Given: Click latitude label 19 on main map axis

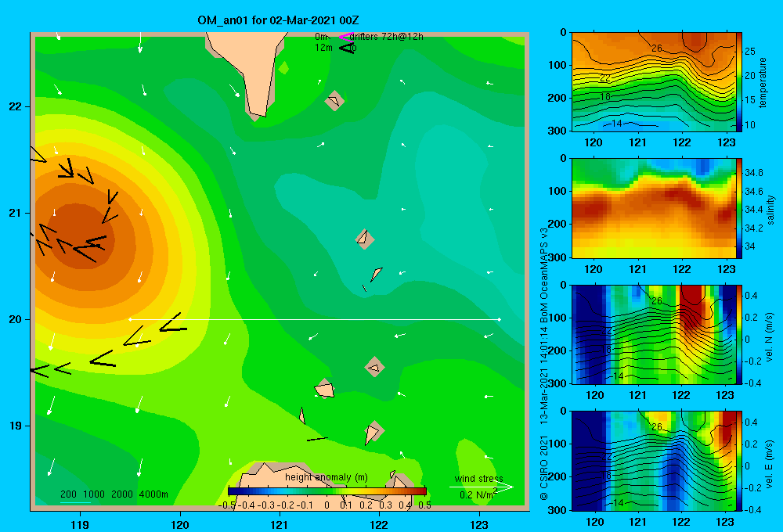Looking at the screenshot, I should [x=16, y=426].
